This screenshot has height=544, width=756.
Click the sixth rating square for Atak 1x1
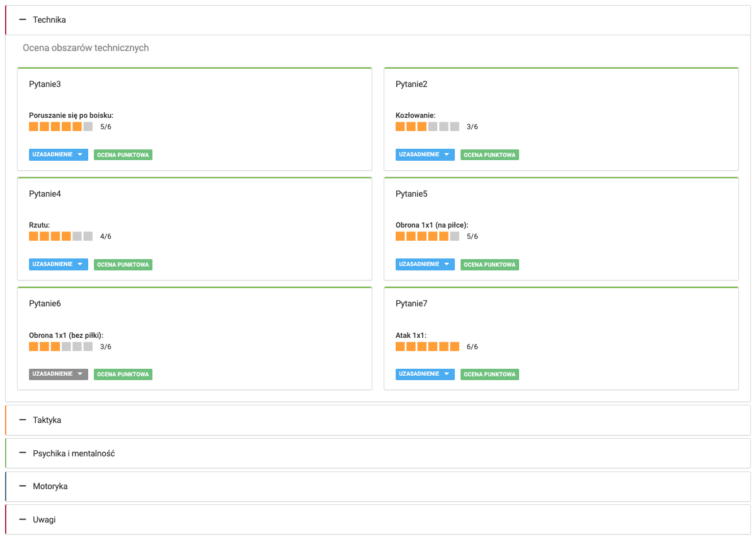pyautogui.click(x=454, y=347)
